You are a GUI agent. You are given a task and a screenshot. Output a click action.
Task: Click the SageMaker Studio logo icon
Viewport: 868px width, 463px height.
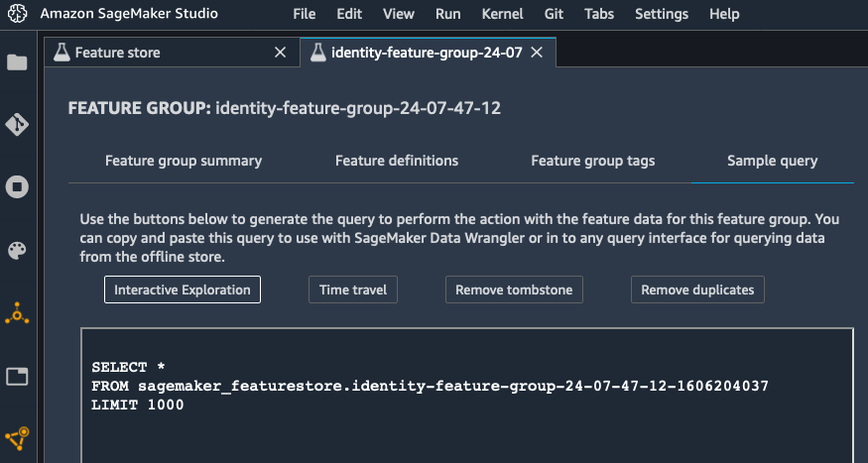[15, 14]
